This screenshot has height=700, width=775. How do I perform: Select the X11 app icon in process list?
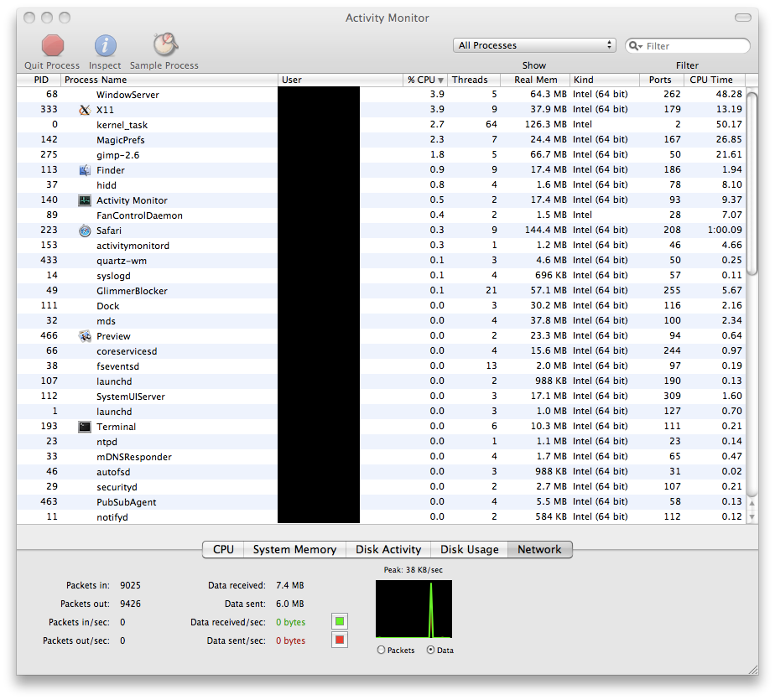[x=85, y=110]
